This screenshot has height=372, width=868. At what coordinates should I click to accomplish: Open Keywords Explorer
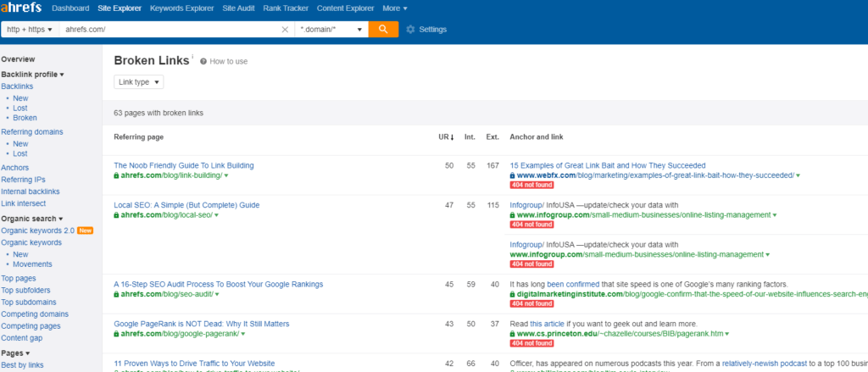point(181,8)
